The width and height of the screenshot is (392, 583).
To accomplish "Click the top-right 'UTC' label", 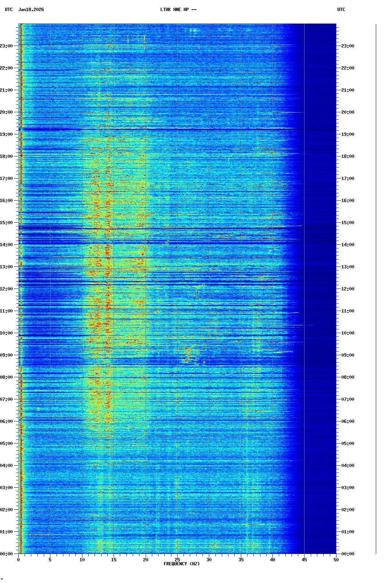I will (341, 10).
